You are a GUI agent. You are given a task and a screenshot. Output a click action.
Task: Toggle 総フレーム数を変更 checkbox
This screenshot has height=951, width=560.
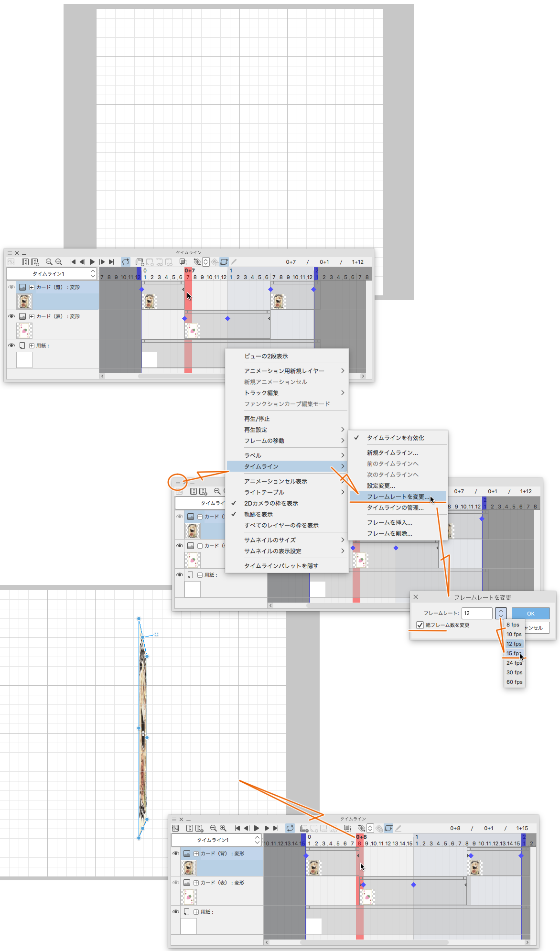(x=420, y=625)
